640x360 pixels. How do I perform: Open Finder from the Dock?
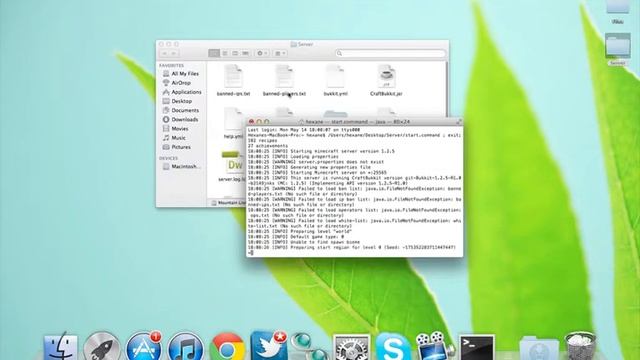pos(60,347)
